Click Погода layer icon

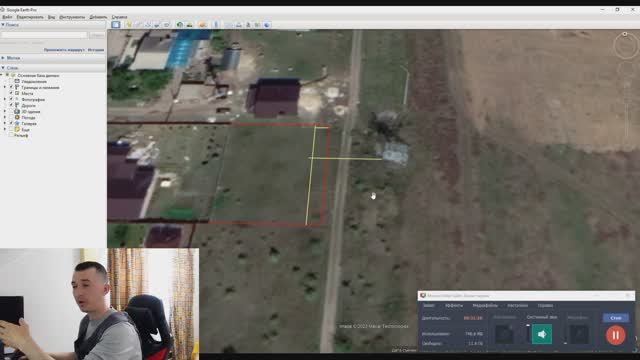pos(17,117)
